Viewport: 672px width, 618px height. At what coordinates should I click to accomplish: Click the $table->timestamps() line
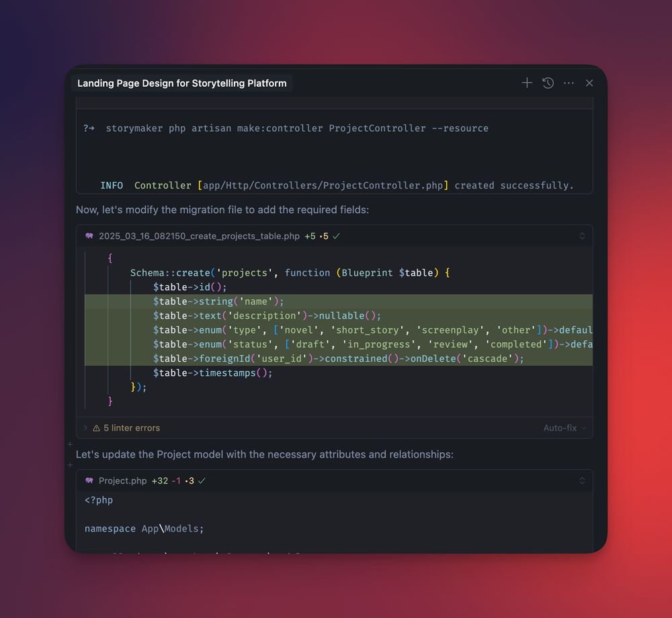coord(212,373)
